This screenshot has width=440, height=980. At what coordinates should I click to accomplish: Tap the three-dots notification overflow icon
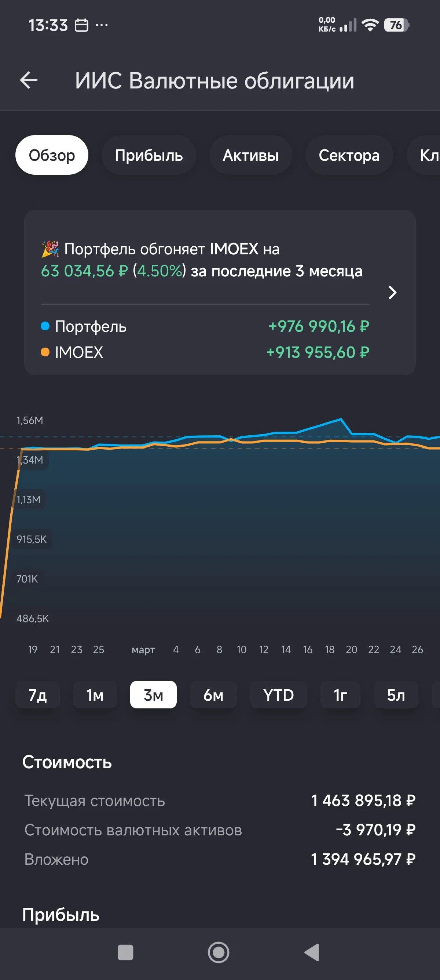click(102, 25)
